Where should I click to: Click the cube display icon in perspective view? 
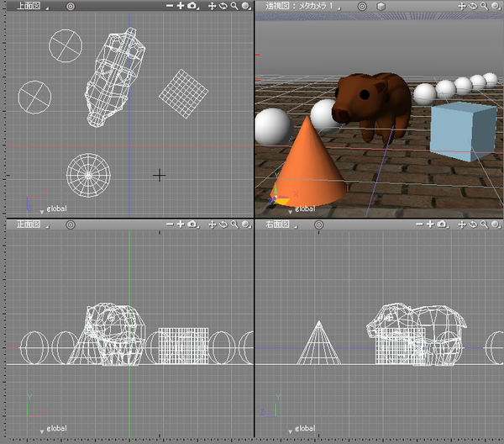pos(381,5)
